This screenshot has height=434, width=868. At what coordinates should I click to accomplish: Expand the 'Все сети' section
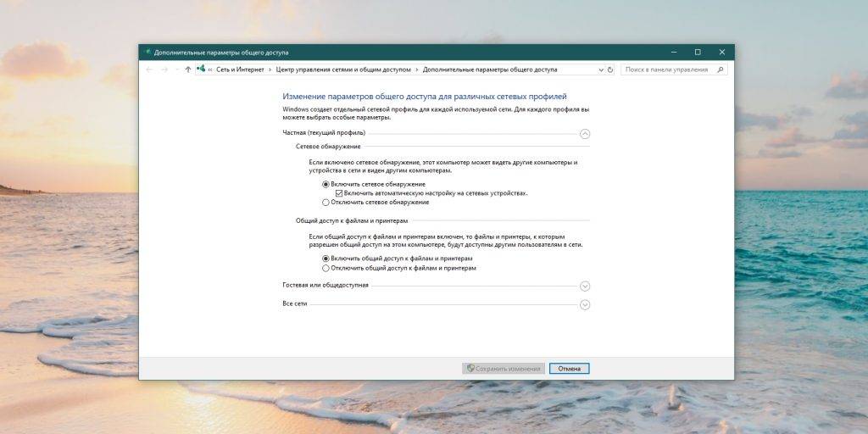pyautogui.click(x=584, y=304)
